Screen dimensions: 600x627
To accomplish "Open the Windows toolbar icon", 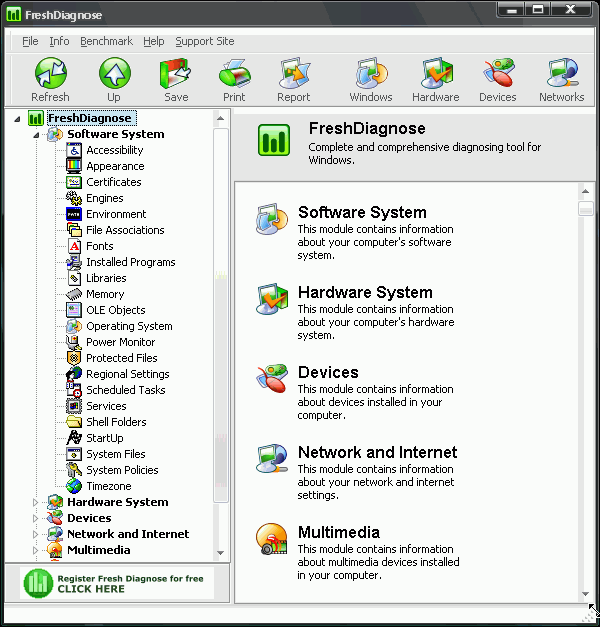I will 371,73.
